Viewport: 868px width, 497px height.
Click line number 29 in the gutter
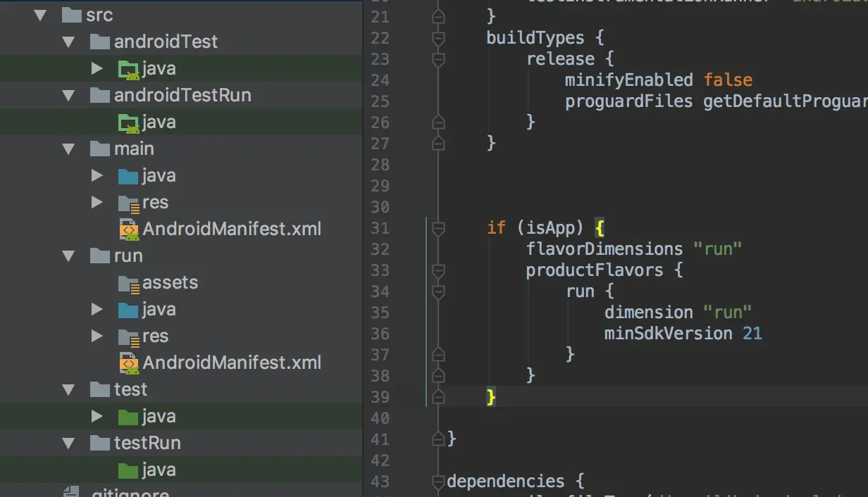380,186
